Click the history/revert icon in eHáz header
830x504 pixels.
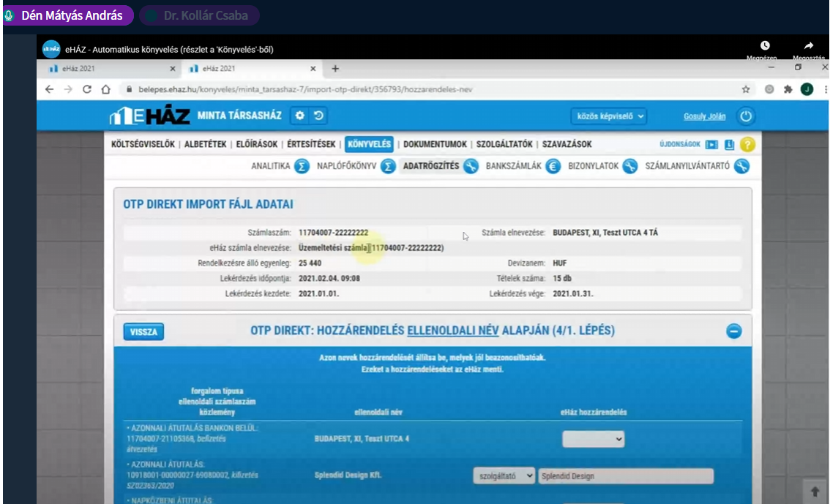pos(318,116)
